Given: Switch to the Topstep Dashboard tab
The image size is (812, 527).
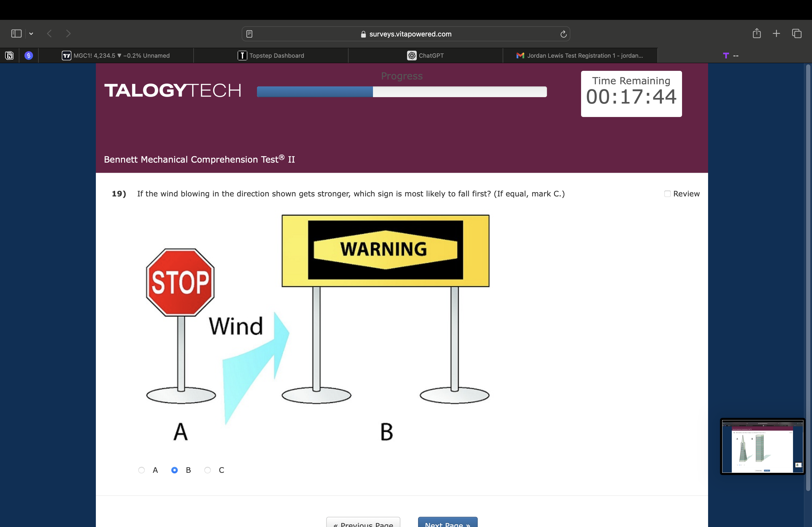Looking at the screenshot, I should click(x=271, y=56).
